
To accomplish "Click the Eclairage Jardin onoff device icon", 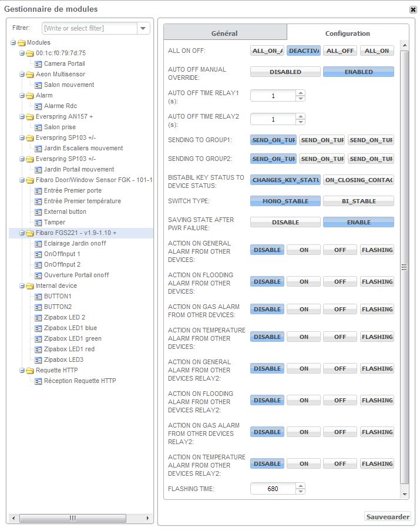I will pos(39,243).
